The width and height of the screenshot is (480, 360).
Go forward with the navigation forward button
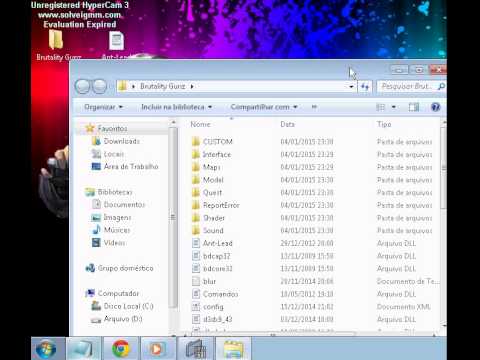tap(99, 86)
